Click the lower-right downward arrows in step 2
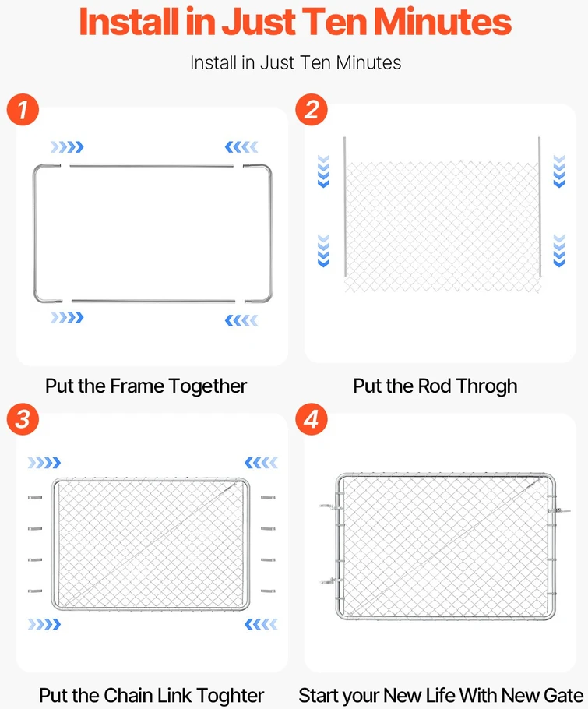588x709 pixels. (x=559, y=251)
